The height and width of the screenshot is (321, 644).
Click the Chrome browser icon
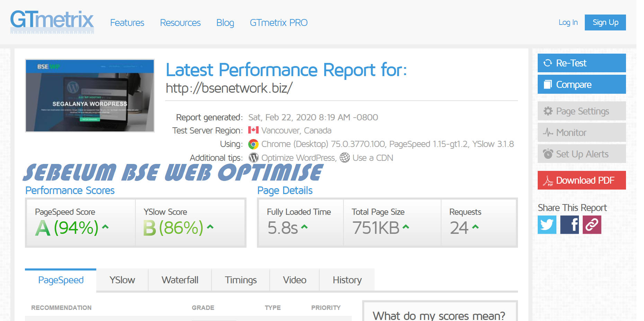pos(253,144)
